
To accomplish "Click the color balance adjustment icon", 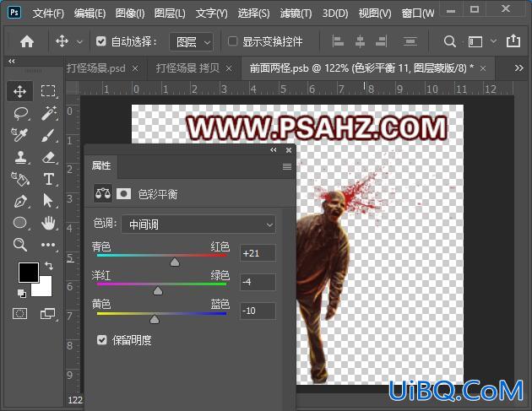I will tap(103, 194).
